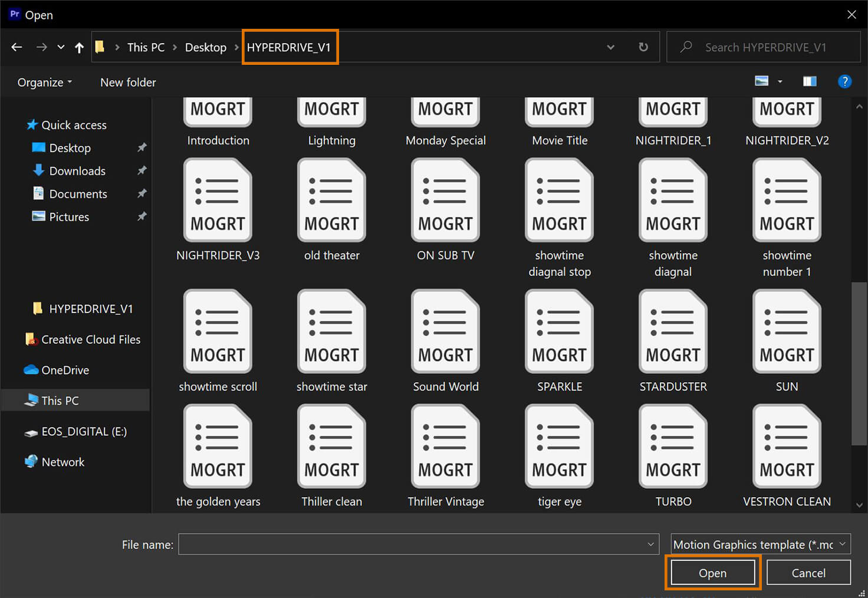Viewport: 868px width, 598px height.
Task: Click the Back navigation arrow
Action: [17, 47]
